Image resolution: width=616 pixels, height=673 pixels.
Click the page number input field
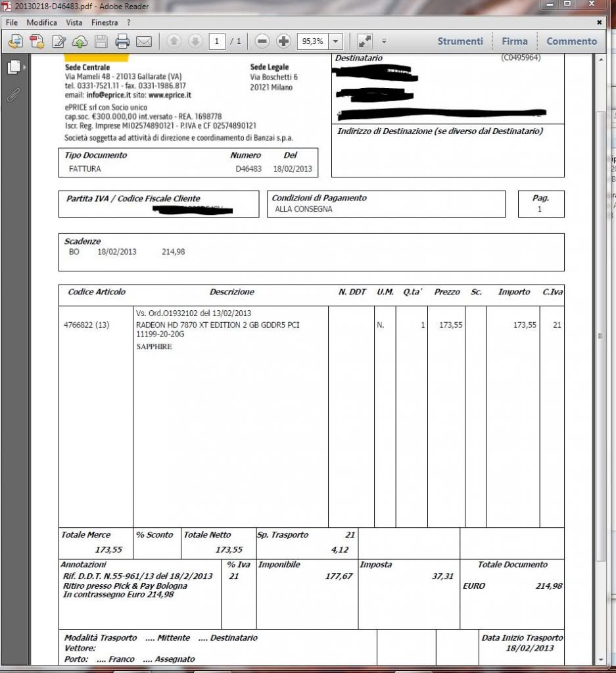point(217,41)
